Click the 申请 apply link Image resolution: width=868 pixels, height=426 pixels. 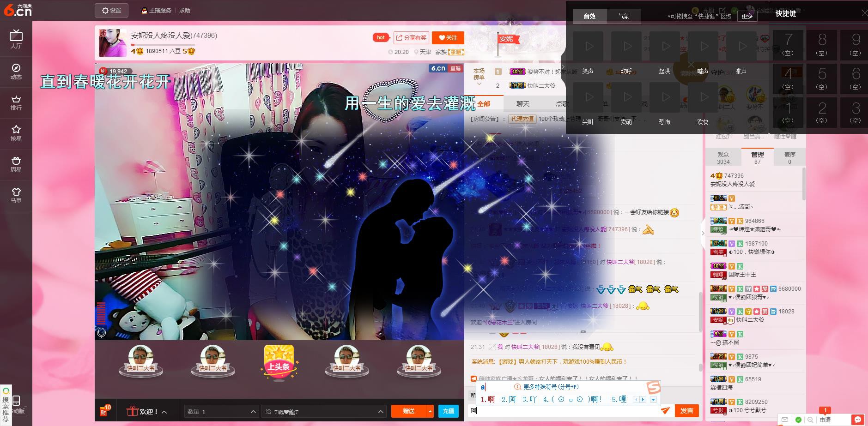(x=825, y=420)
